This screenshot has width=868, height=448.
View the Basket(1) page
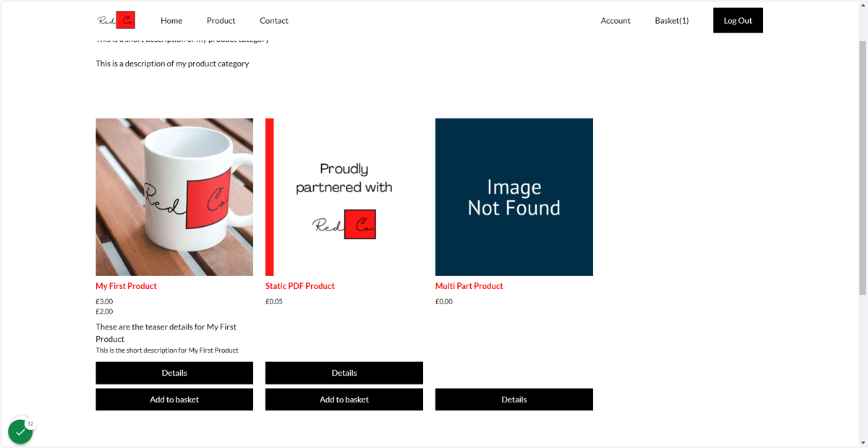672,20
